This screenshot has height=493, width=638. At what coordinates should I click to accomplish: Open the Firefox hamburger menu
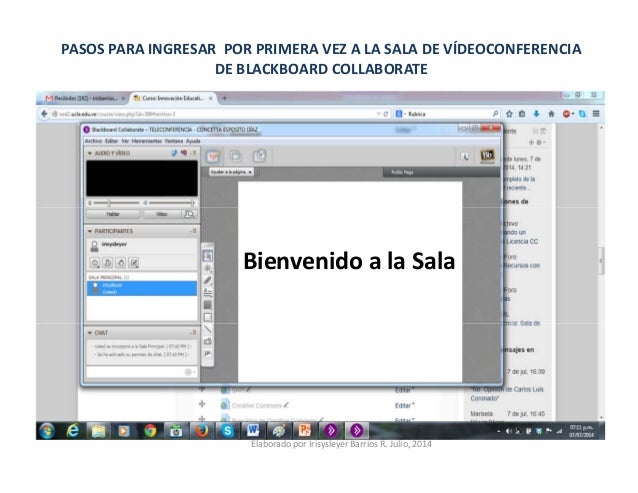tap(596, 114)
